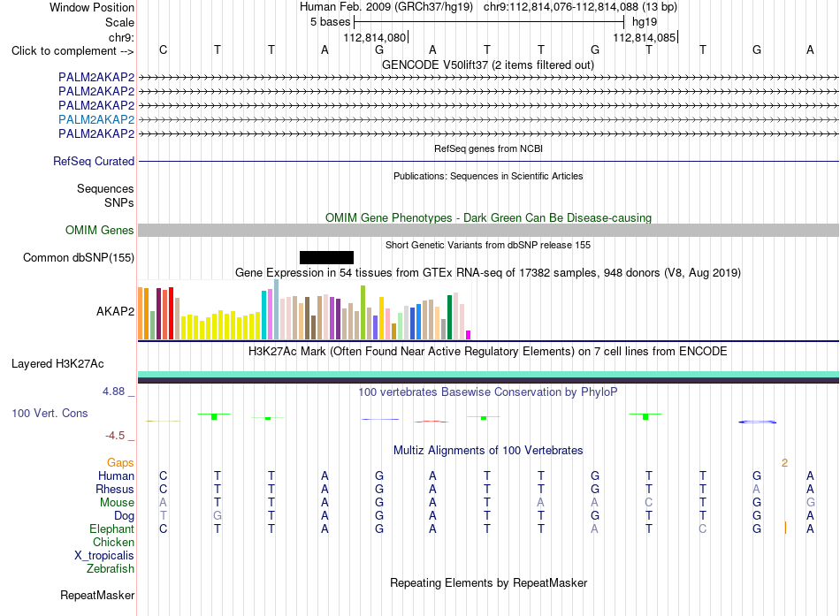
Task: Click the cyan H3K27Ac signal band
Action: (488, 374)
